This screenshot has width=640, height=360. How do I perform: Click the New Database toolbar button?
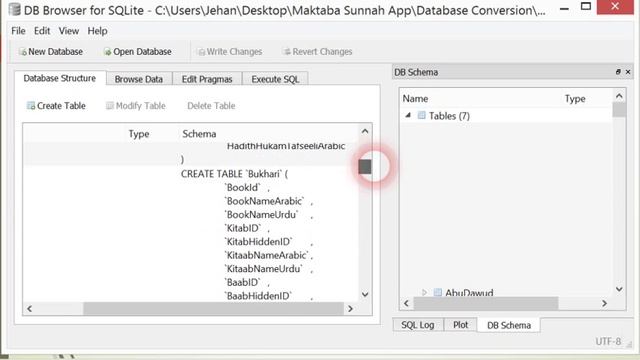click(51, 52)
